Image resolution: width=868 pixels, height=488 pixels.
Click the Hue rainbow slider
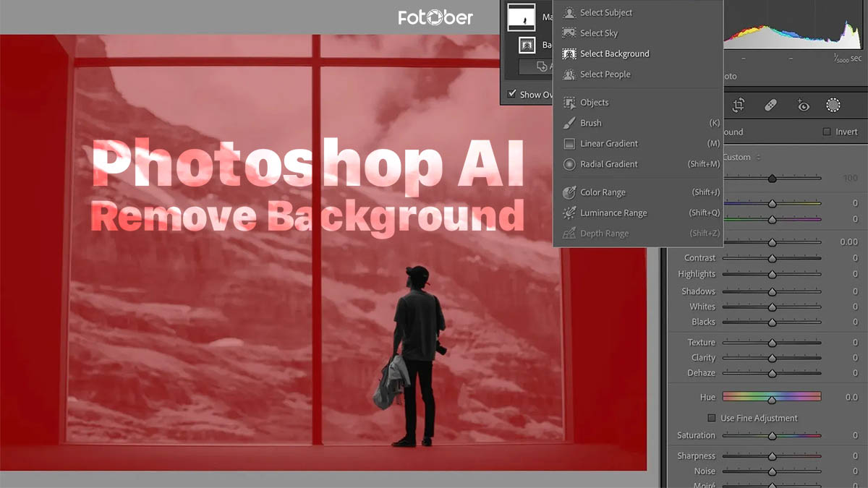point(771,397)
